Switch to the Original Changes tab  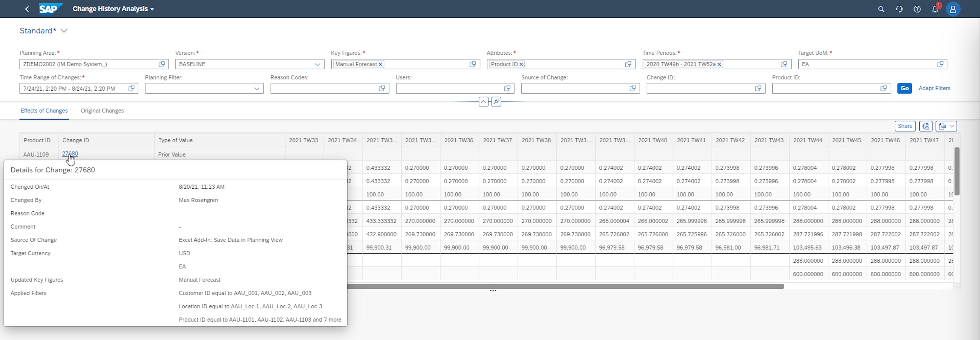(x=102, y=111)
